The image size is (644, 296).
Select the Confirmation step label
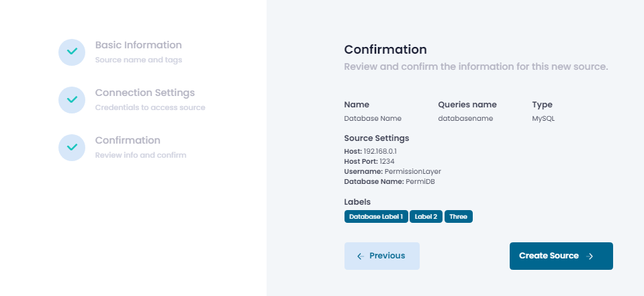(x=128, y=140)
